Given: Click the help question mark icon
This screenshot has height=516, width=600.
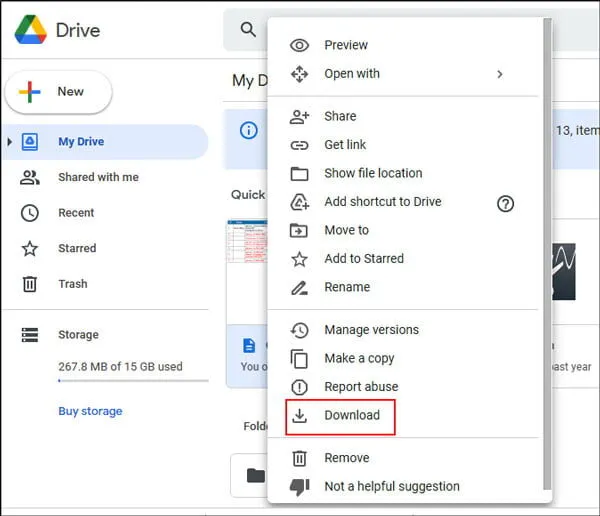Looking at the screenshot, I should tap(505, 204).
